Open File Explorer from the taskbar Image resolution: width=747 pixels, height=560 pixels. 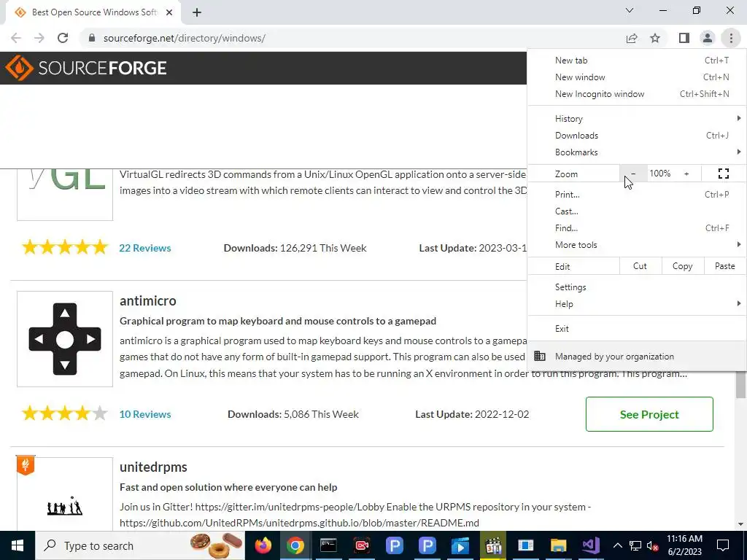(558, 545)
